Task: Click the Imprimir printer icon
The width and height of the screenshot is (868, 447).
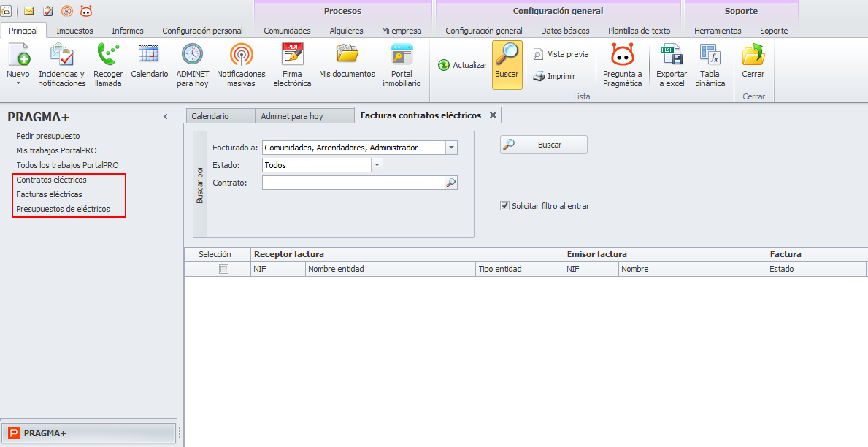Action: point(539,77)
